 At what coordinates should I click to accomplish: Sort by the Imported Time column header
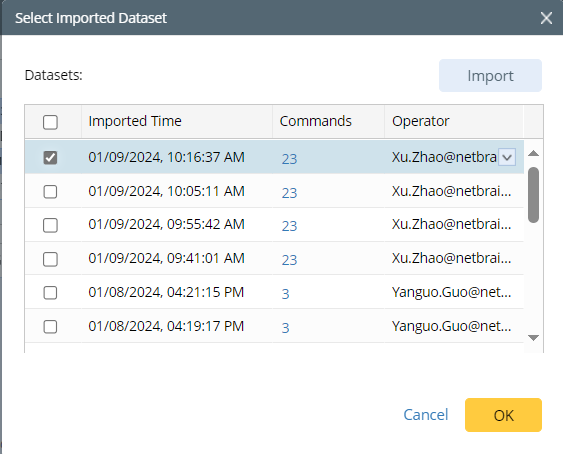point(135,121)
